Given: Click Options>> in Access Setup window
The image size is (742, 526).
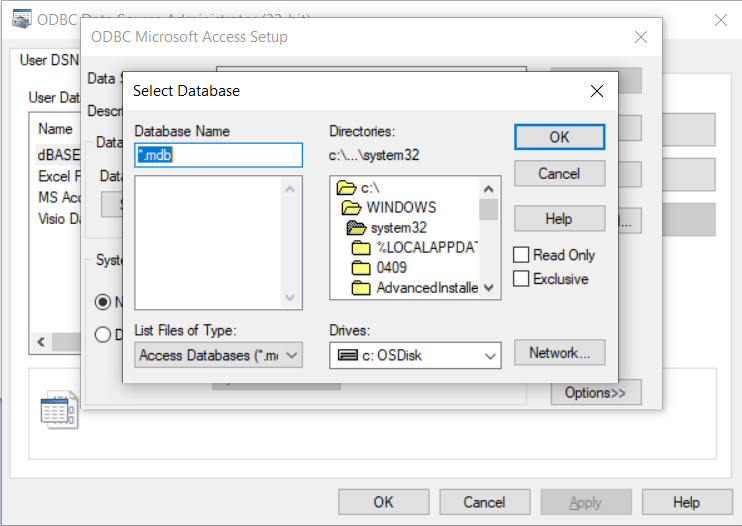Looking at the screenshot, I should coord(596,393).
